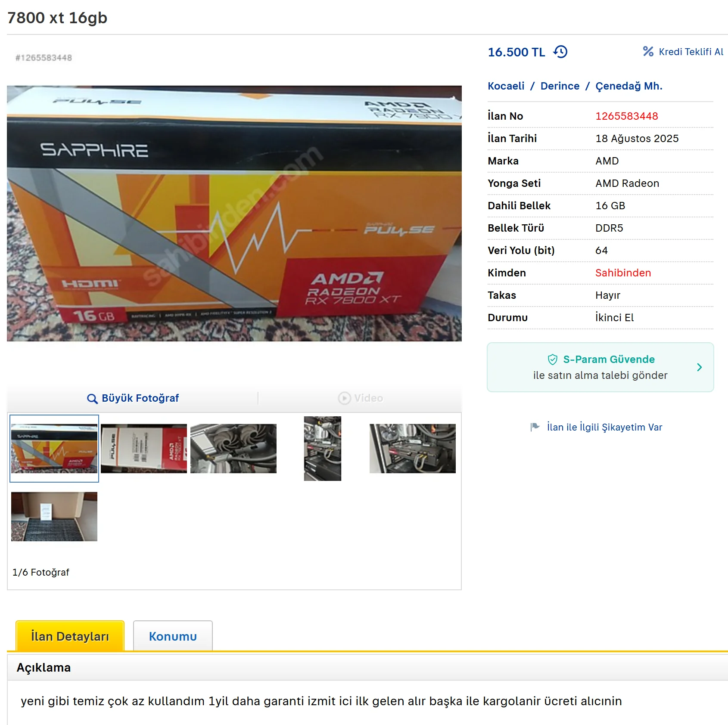This screenshot has width=728, height=725.
Task: Click the Video play icon
Action: coord(344,398)
